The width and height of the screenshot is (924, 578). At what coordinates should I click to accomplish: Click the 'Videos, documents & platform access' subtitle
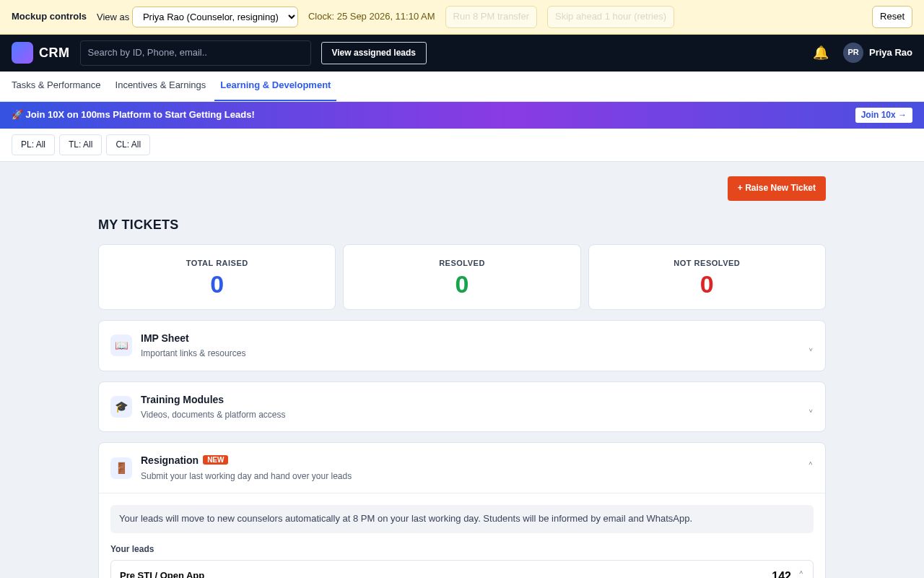tap(213, 415)
